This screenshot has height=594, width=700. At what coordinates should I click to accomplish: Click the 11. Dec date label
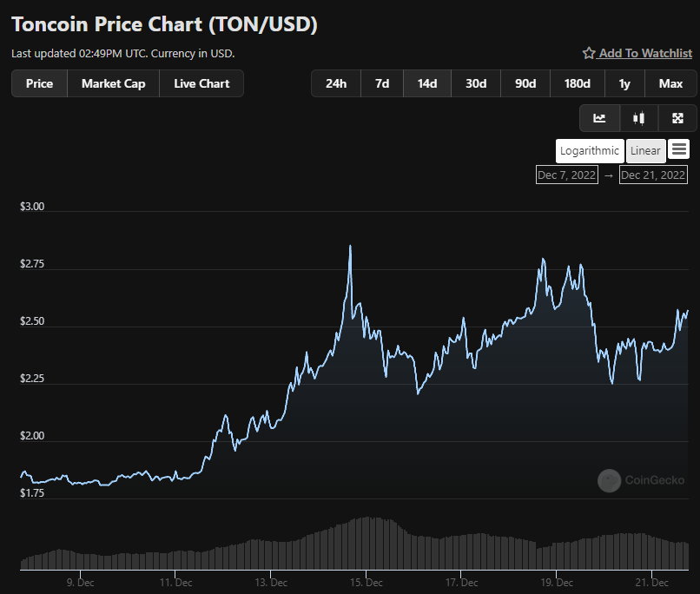pyautogui.click(x=176, y=583)
